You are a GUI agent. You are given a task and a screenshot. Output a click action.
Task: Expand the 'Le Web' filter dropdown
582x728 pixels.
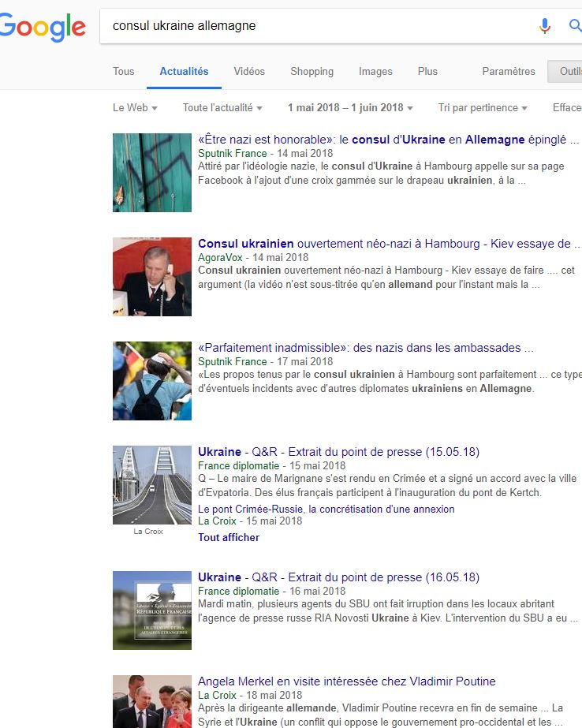[x=135, y=108]
